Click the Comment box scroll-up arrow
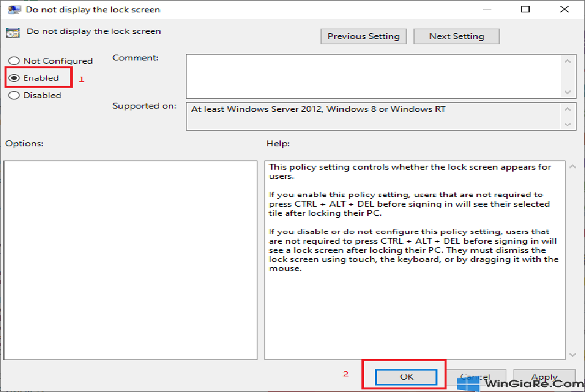Image resolution: width=585 pixels, height=392 pixels. coord(568,61)
